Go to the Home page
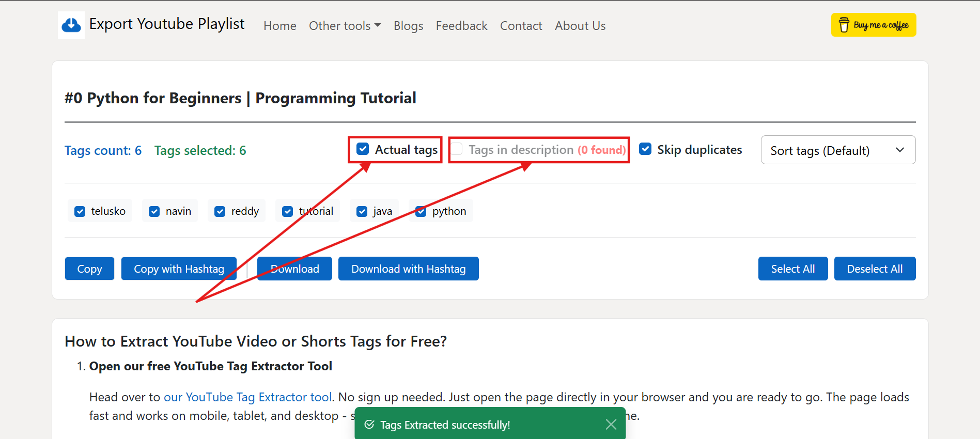The image size is (980, 439). [279, 26]
